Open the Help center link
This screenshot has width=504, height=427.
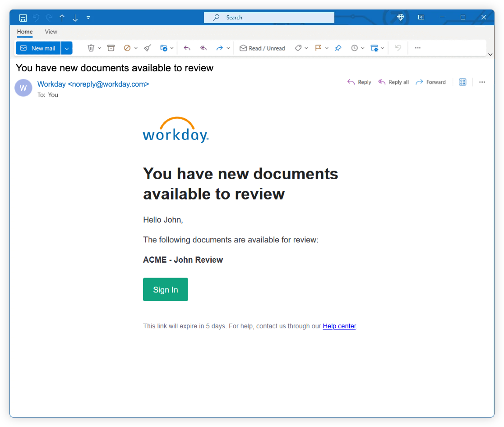[x=339, y=326]
